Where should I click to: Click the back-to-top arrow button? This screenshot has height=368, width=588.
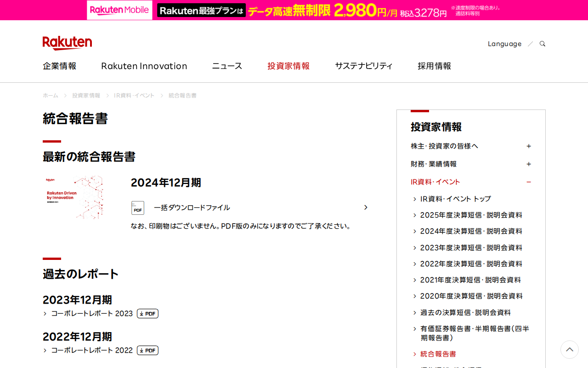pos(570,350)
